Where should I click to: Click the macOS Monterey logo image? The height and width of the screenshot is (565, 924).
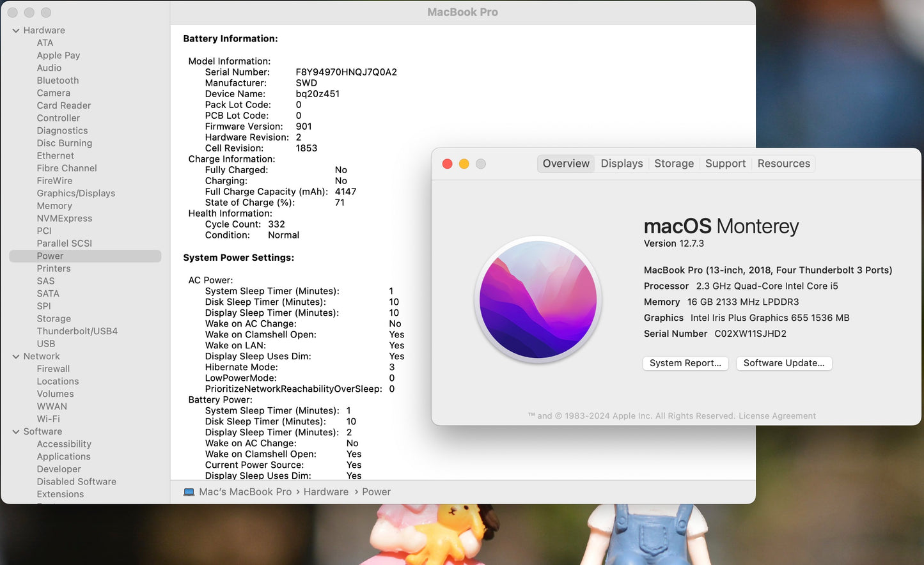(538, 300)
